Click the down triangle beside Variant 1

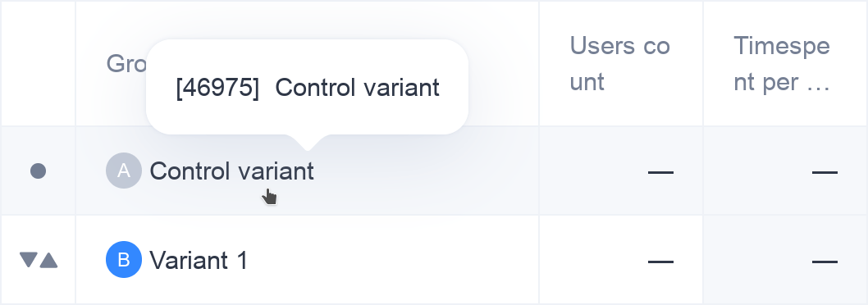click(x=29, y=260)
